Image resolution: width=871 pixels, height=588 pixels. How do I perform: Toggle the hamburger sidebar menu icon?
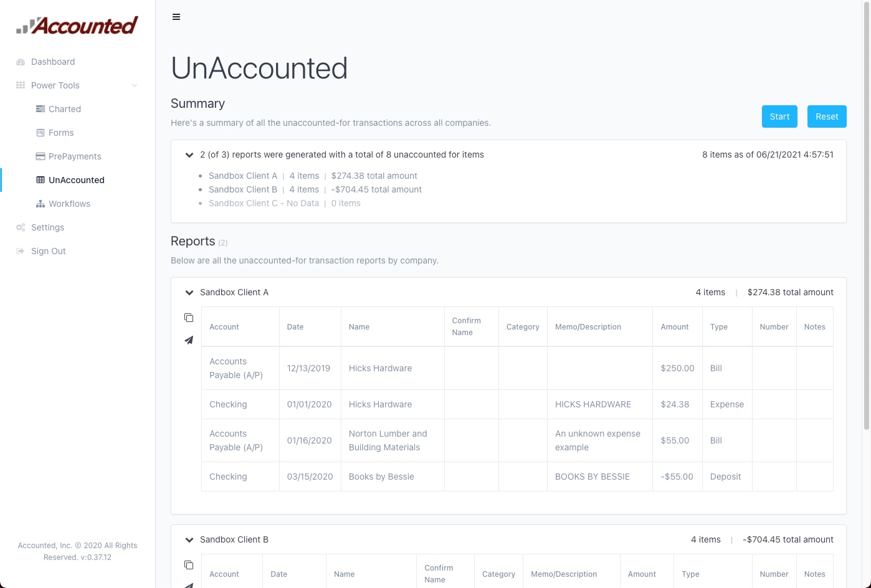point(176,17)
